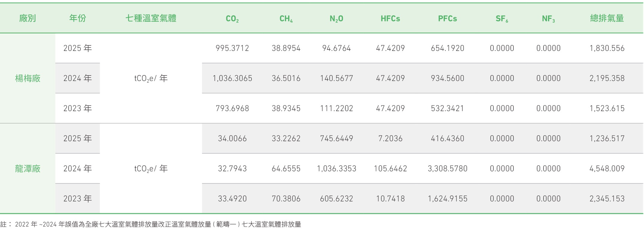The height and width of the screenshot is (229, 644).
Task: Click the 廠別 column header
Action: coord(28,18)
